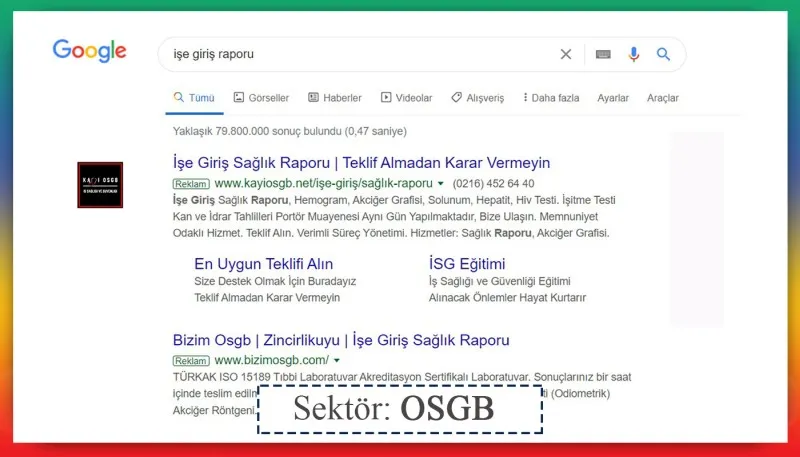
Task: Open Araçlar search tools
Action: tap(663, 98)
